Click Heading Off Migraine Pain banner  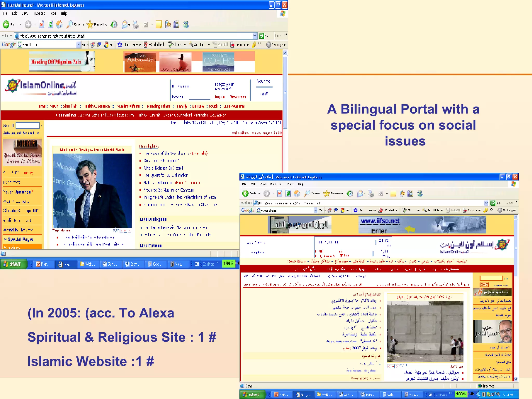pyautogui.click(x=62, y=61)
